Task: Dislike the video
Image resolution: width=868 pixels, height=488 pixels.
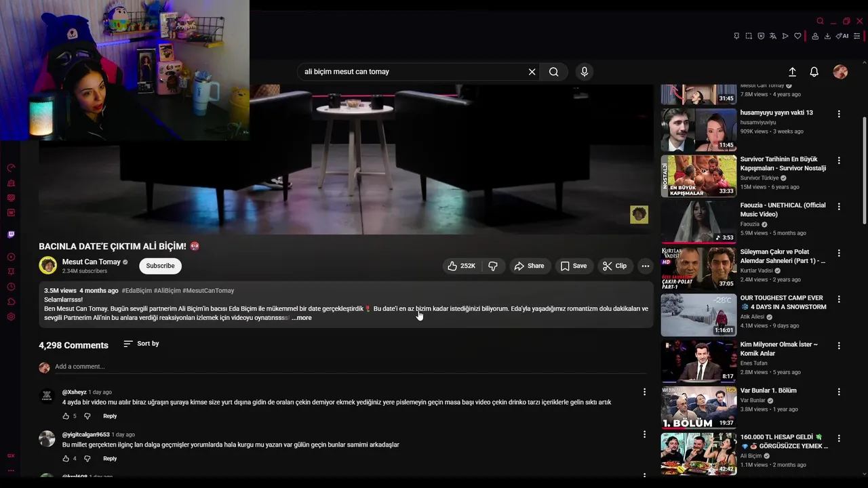Action: coord(493,266)
